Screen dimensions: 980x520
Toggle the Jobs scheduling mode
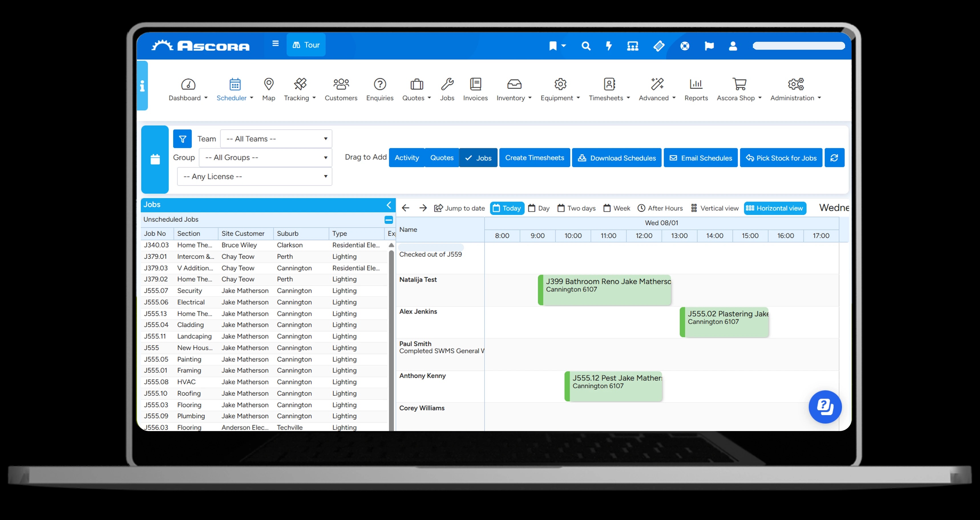[478, 157]
